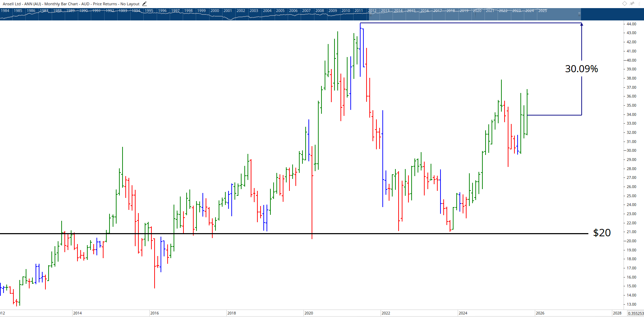Viewport: 644px width, 318px height.
Task: Click the arrowhead atop the blue measurement line
Action: [x=582, y=24]
